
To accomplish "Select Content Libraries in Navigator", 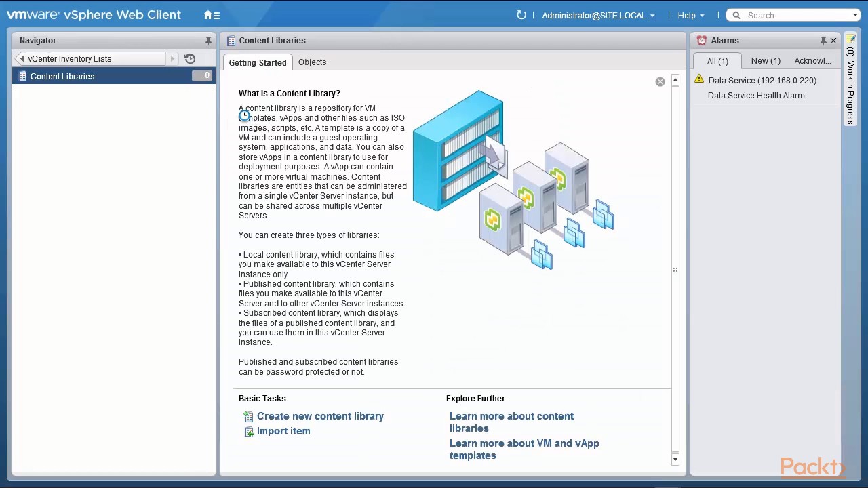I will pos(114,76).
